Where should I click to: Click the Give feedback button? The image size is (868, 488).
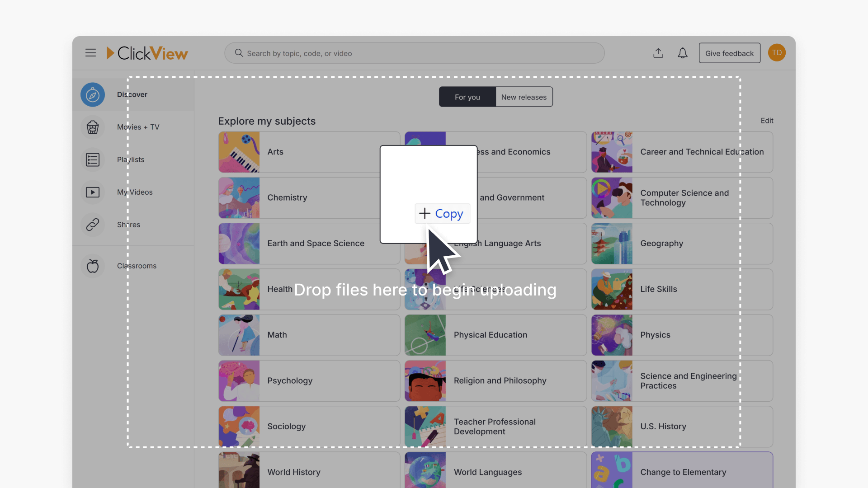pyautogui.click(x=729, y=53)
